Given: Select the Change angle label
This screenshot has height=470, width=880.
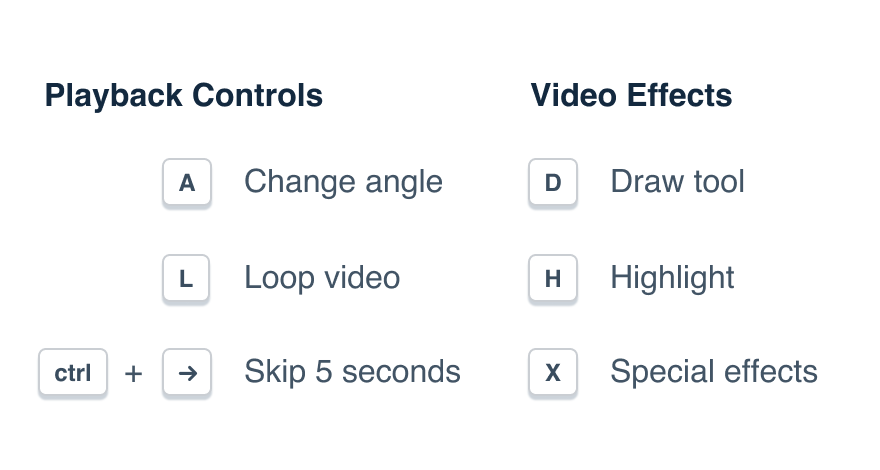Looking at the screenshot, I should click(343, 182).
